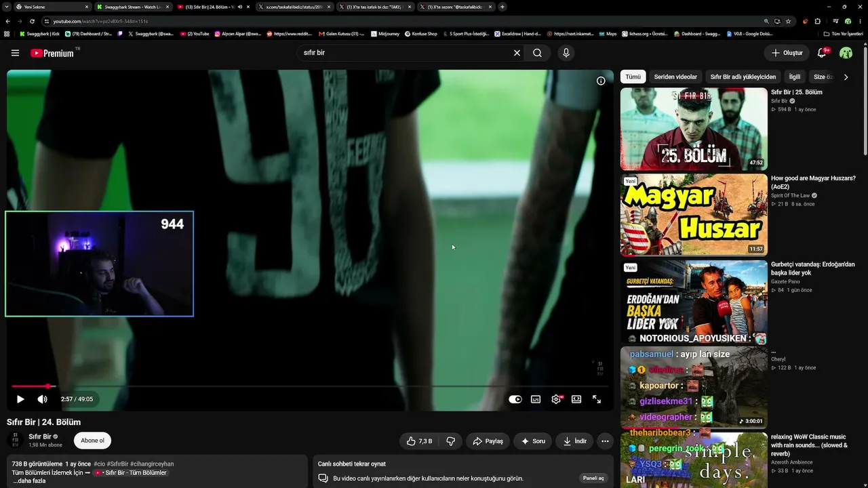This screenshot has width=868, height=488.
Task: Open the Soru ask button
Action: (532, 441)
